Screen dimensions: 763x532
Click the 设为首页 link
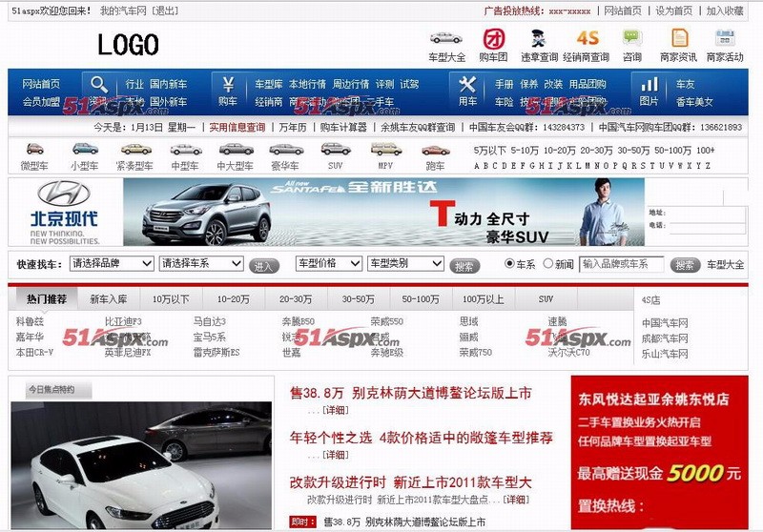(674, 10)
